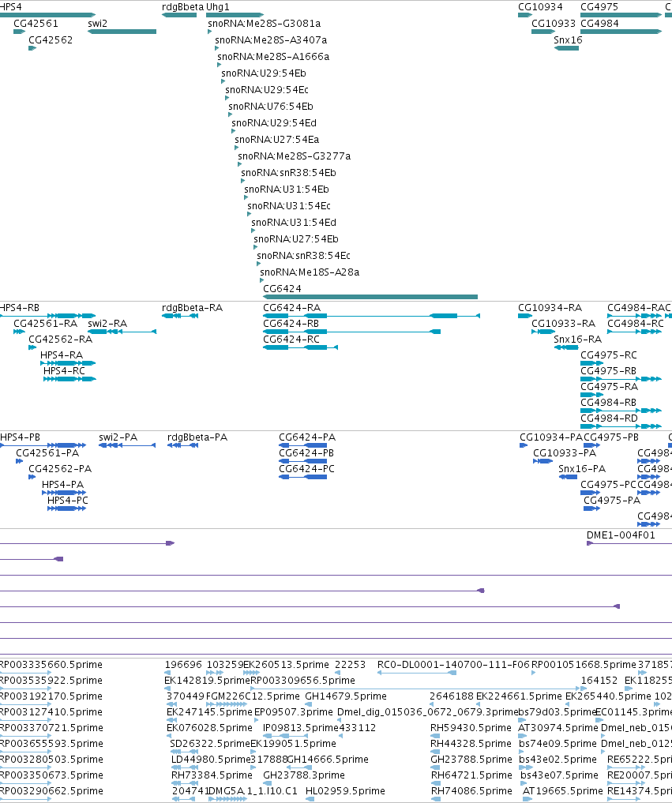Open transcript rdgBbeta-RA
Screen dimensions: 672x803
(x=192, y=308)
